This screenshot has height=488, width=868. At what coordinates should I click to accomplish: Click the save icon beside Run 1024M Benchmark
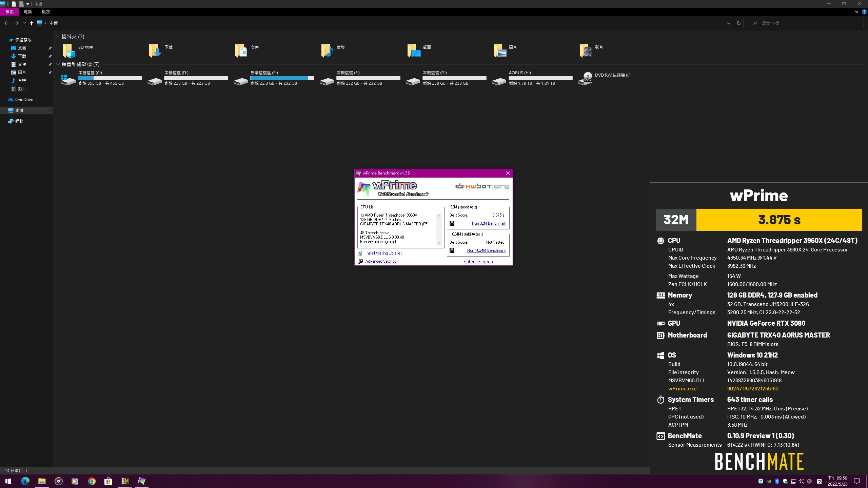coord(452,250)
